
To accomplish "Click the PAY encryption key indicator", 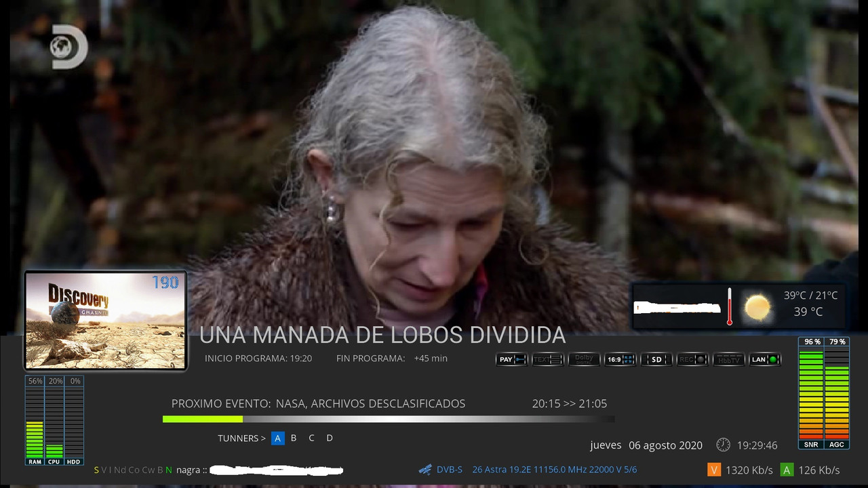I will click(512, 359).
